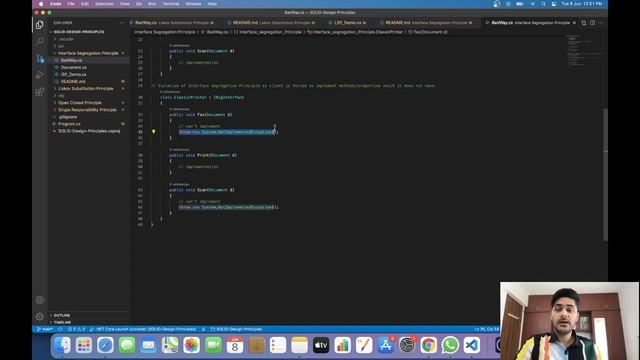
Task: Click the Control Center icon in the menu bar
Action: pyautogui.click(x=554, y=4)
